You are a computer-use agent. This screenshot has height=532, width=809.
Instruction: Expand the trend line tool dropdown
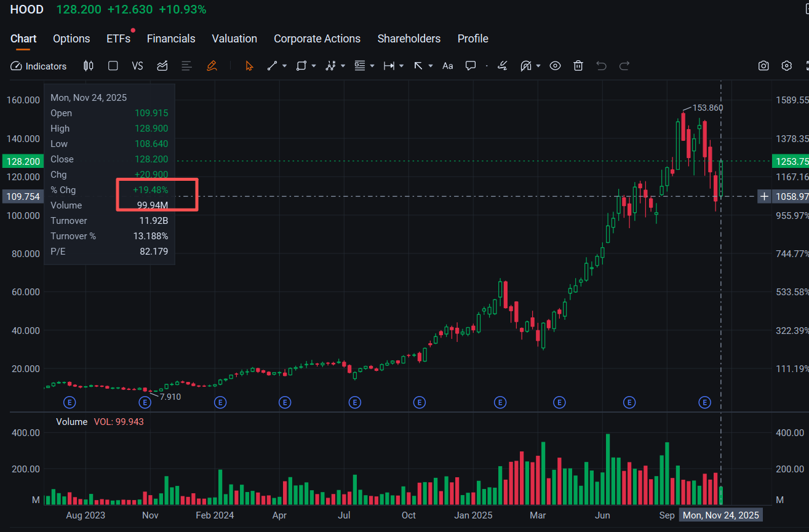pos(284,66)
